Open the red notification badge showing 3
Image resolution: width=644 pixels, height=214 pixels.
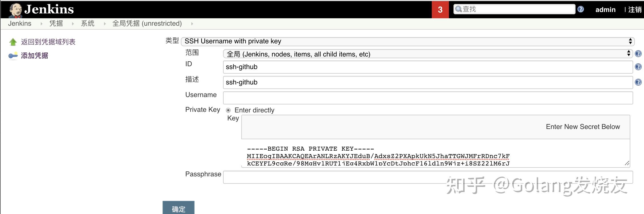(x=440, y=9)
